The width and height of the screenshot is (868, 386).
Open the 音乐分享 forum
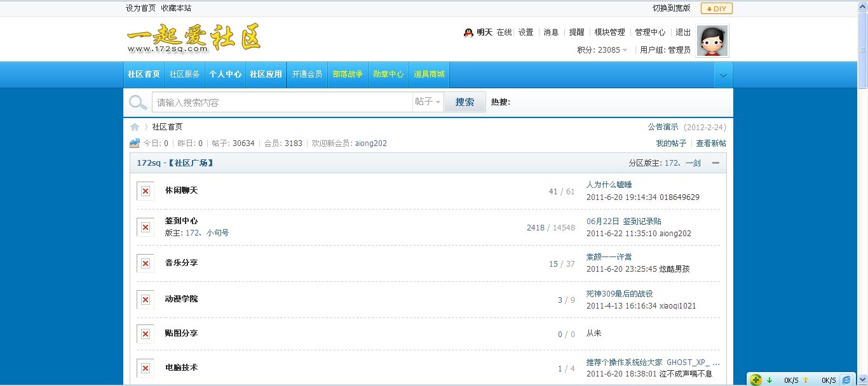pyautogui.click(x=181, y=263)
